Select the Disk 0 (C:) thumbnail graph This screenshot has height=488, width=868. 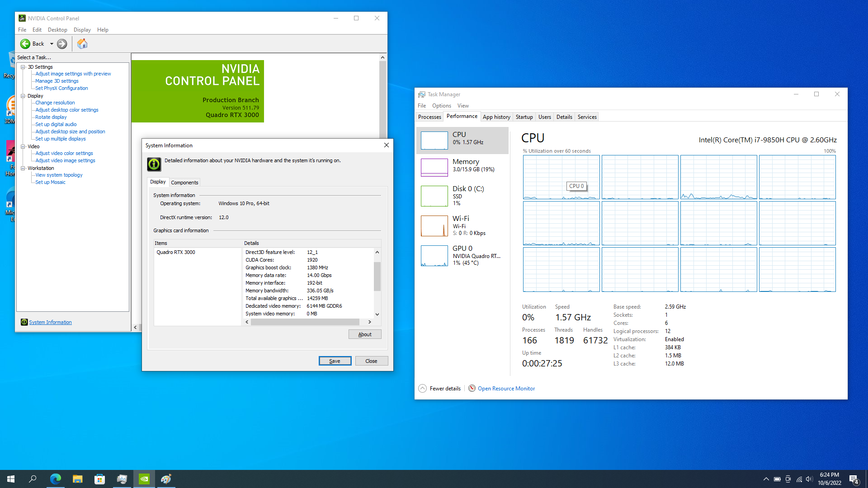point(434,196)
